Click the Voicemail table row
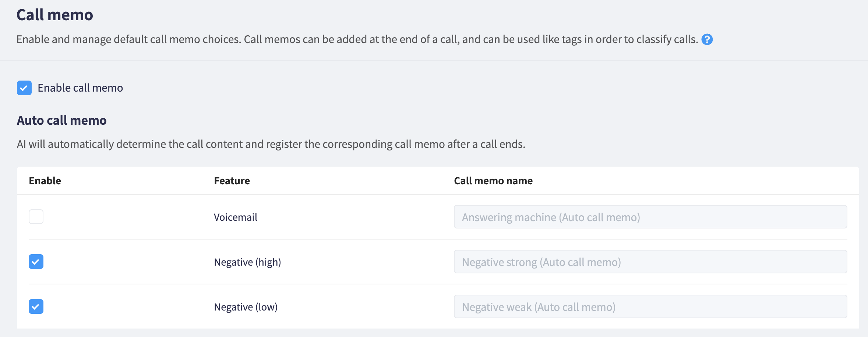The width and height of the screenshot is (868, 337). [438, 217]
